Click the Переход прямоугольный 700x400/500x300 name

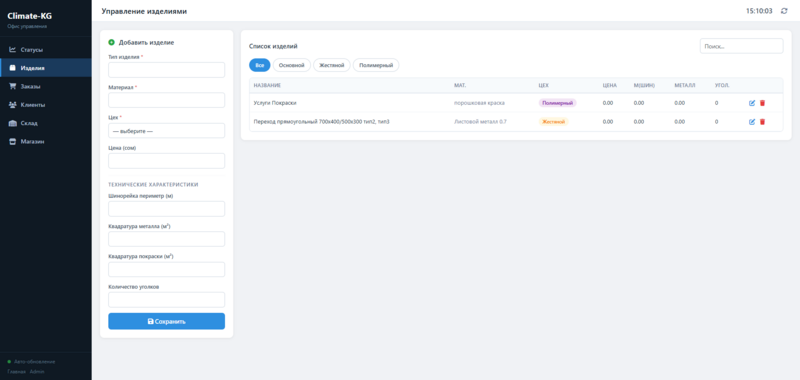[322, 122]
